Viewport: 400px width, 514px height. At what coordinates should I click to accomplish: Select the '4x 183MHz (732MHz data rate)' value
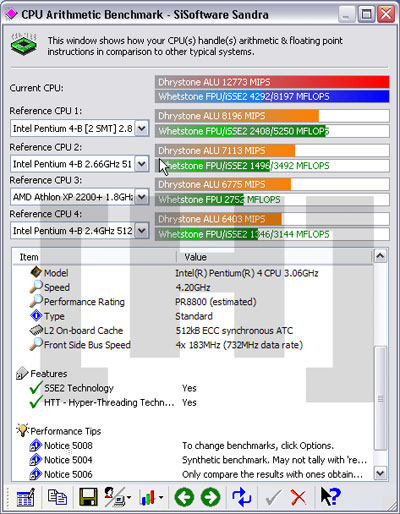click(239, 345)
